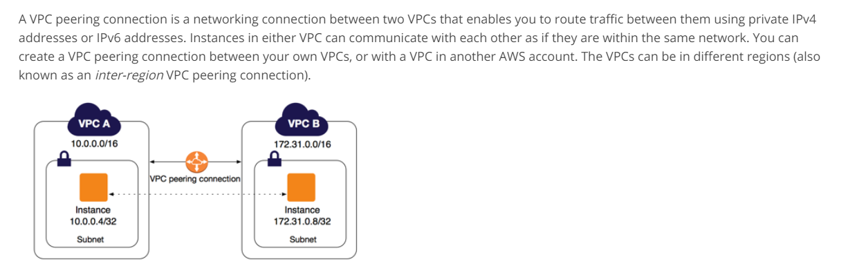Click the dotted line below the peering label
The width and height of the screenshot is (868, 275).
[x=195, y=194]
